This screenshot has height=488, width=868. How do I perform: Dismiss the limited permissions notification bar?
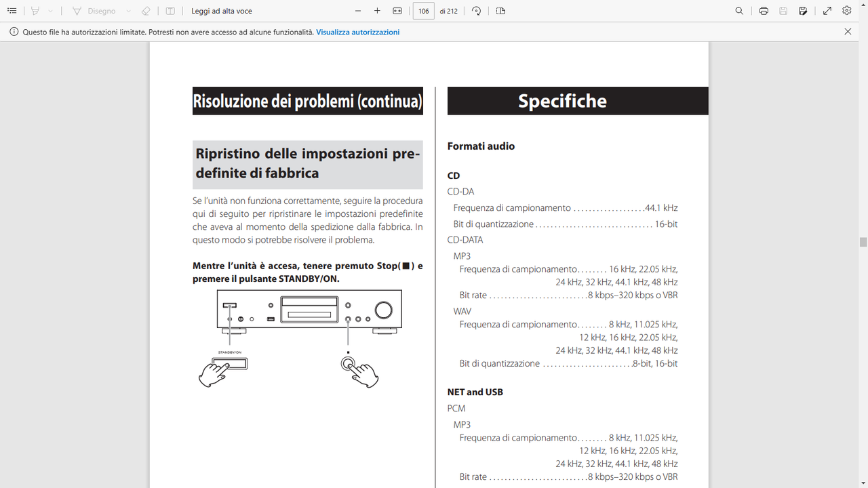(x=848, y=32)
